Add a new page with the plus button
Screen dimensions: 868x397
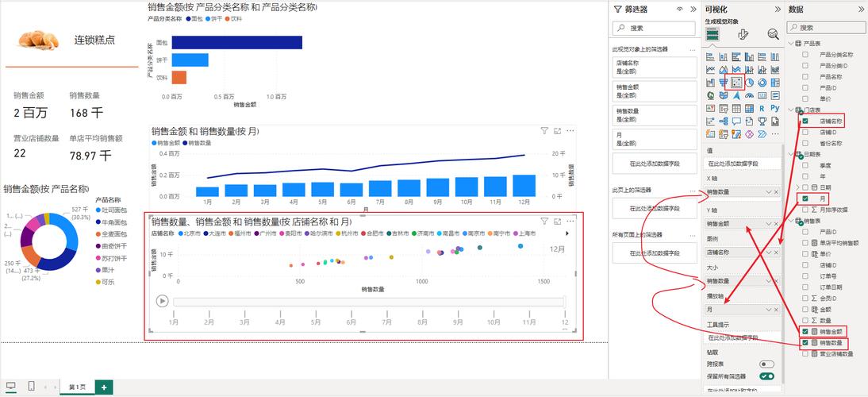(x=103, y=387)
